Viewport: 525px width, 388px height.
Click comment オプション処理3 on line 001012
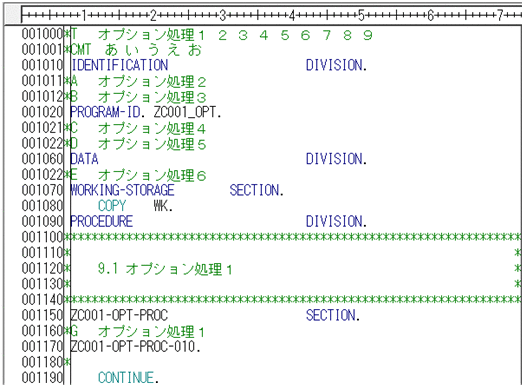[x=152, y=97]
